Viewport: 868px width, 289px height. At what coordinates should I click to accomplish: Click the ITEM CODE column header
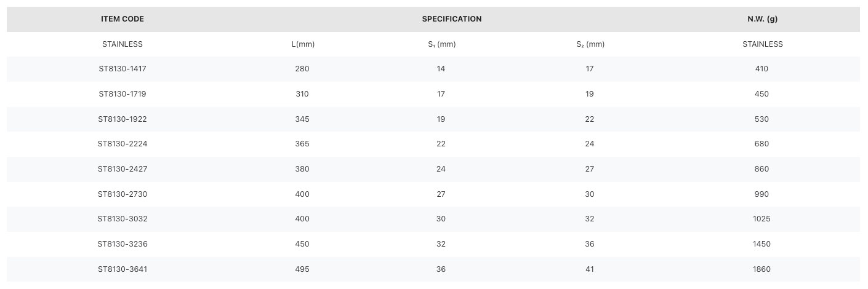point(123,19)
